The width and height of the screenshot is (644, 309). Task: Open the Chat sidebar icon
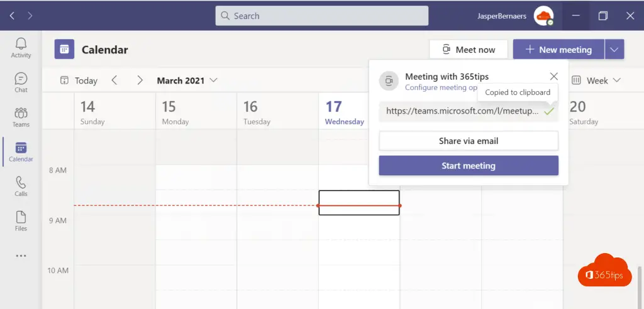click(21, 82)
